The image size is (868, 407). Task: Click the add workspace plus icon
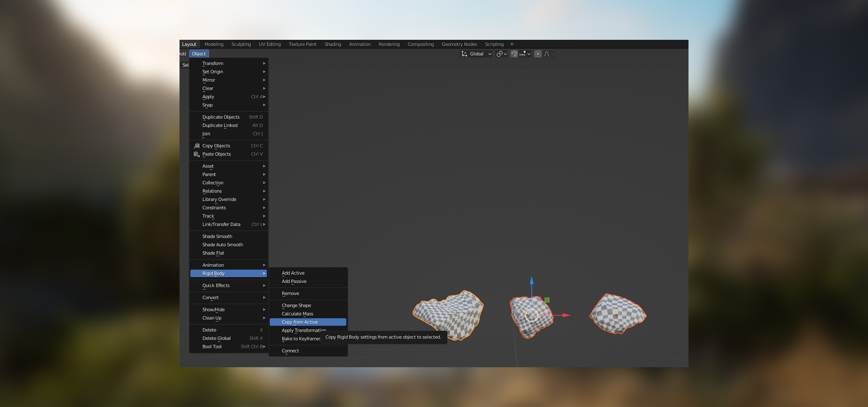(x=512, y=44)
